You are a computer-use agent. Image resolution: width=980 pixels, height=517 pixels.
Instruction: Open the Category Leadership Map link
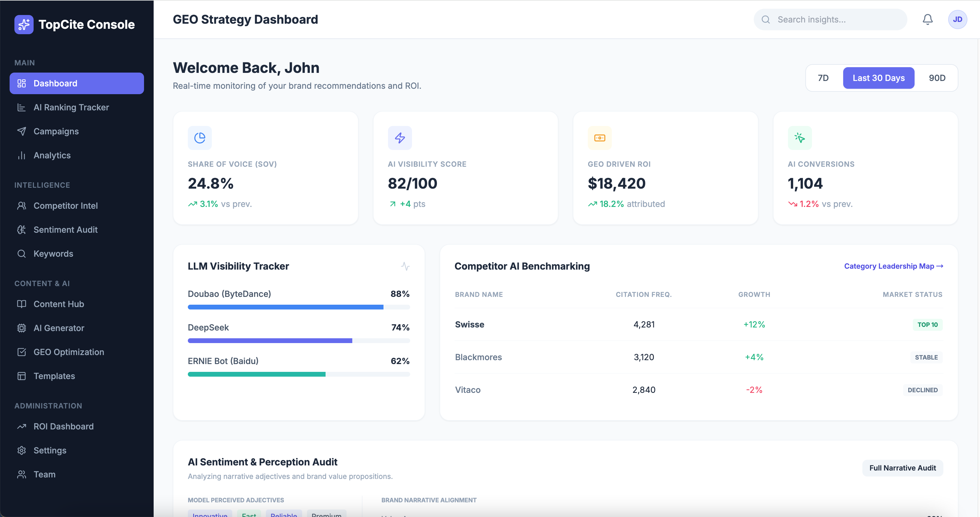(x=893, y=266)
